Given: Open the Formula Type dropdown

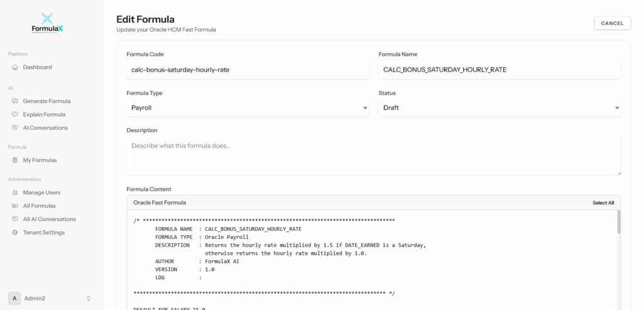Looking at the screenshot, I should (248, 108).
